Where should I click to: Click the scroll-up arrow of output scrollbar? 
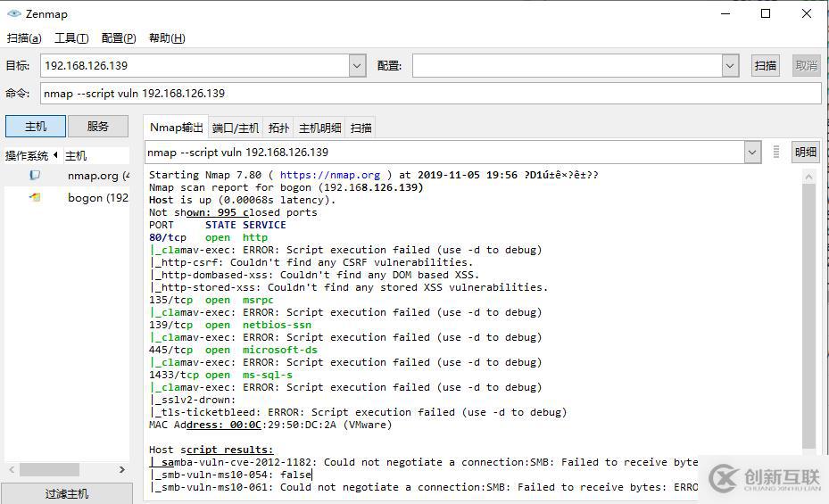[808, 177]
